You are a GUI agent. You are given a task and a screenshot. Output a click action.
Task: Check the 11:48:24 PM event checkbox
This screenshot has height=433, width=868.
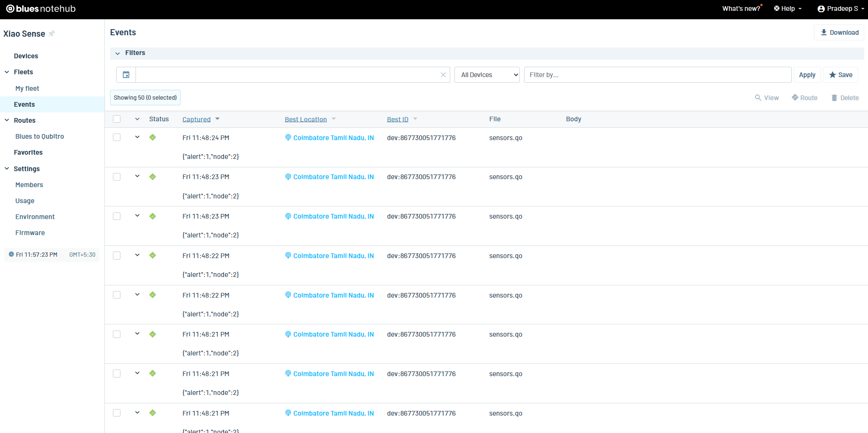click(x=117, y=137)
